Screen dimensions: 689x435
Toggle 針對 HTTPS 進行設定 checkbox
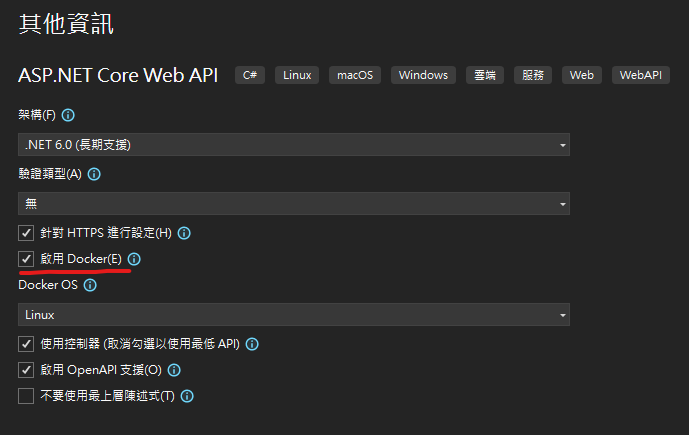click(x=26, y=233)
